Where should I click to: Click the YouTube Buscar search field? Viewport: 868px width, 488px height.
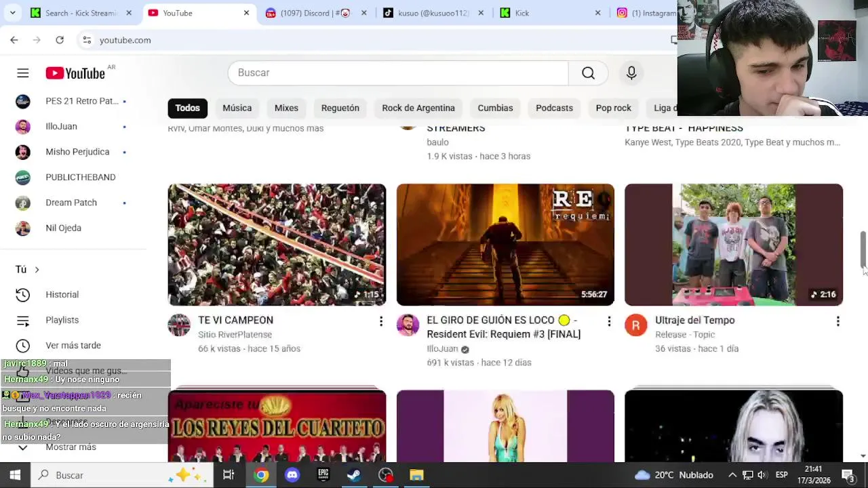(x=398, y=73)
